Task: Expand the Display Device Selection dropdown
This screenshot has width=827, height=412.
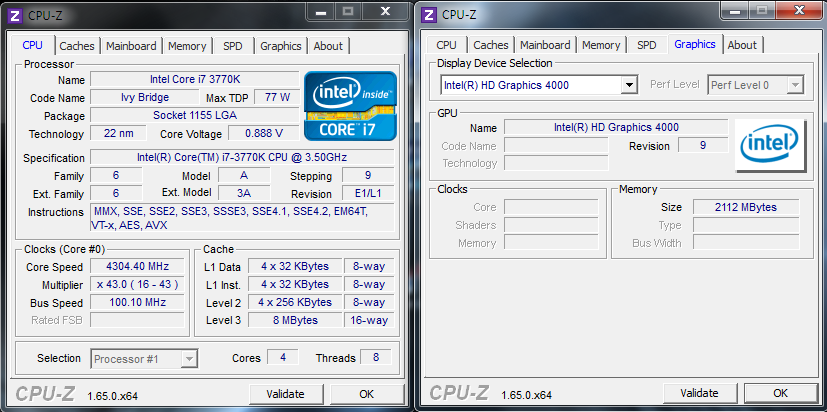Action: pos(629,85)
